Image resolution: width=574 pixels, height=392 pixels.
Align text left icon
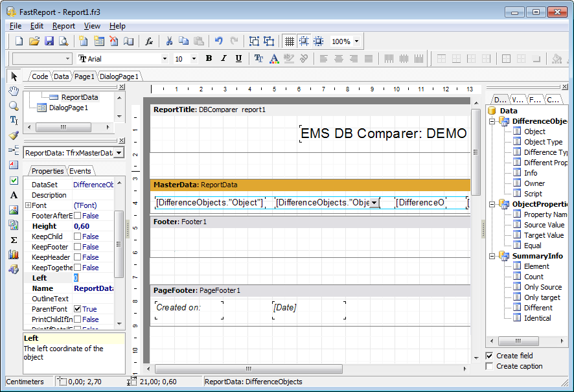[323, 58]
